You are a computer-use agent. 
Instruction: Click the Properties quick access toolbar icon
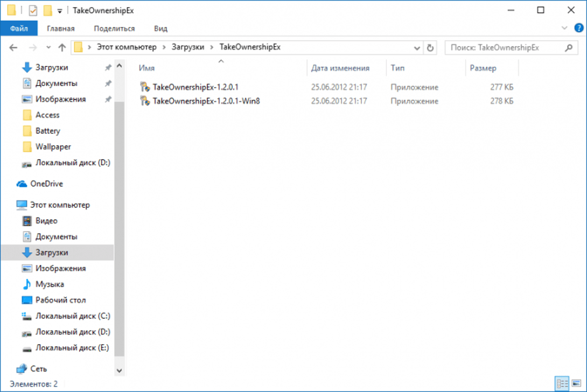[32, 10]
